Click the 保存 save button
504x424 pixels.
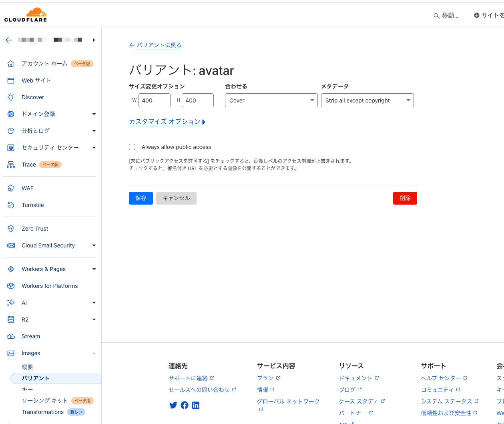tap(141, 198)
